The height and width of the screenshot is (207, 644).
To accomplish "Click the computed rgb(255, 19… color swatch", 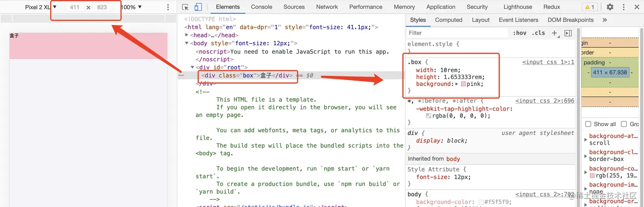I will click(x=592, y=175).
